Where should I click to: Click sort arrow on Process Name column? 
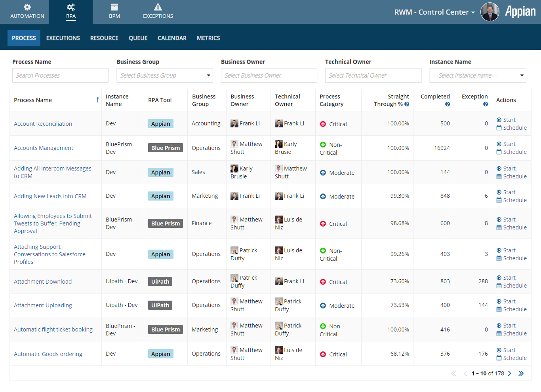coord(98,100)
